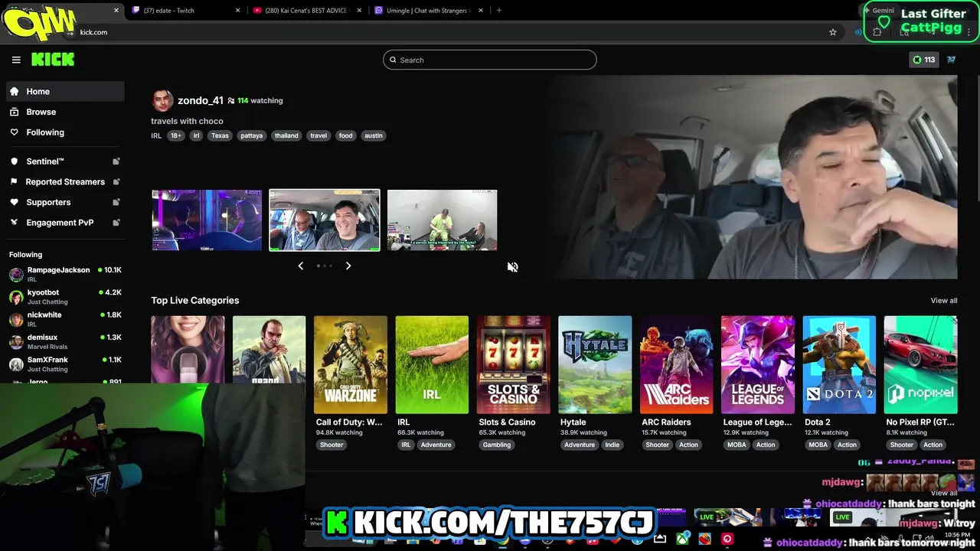This screenshot has width=980, height=551.
Task: Go to the previous featured stream with the left arrow
Action: (x=301, y=266)
